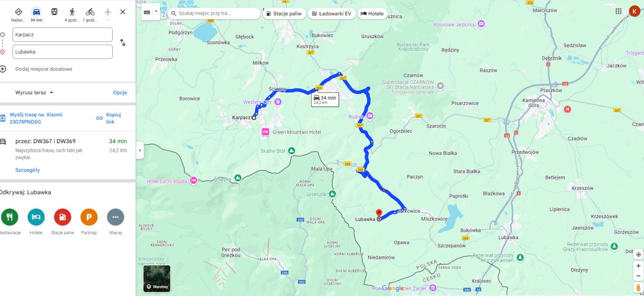Switch to public transit travel mode
This screenshot has width=644, height=296.
[54, 12]
